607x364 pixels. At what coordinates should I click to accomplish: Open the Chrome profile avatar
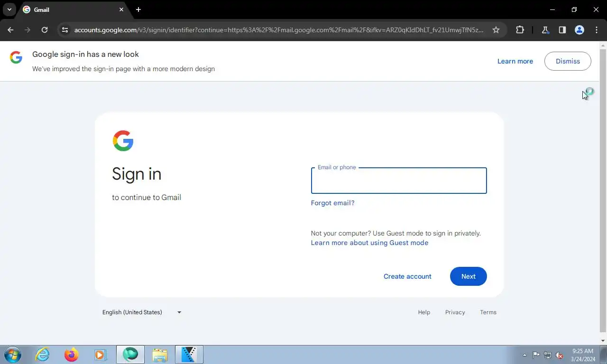pos(579,30)
